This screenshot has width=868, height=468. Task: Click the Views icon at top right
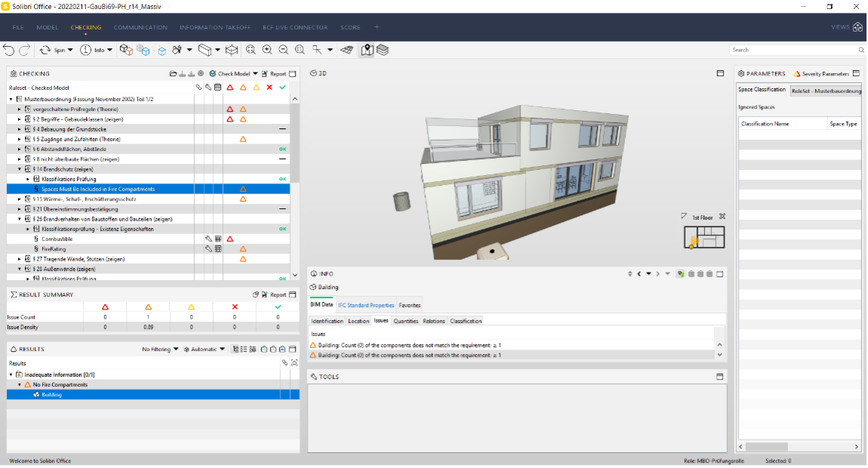pyautogui.click(x=857, y=27)
